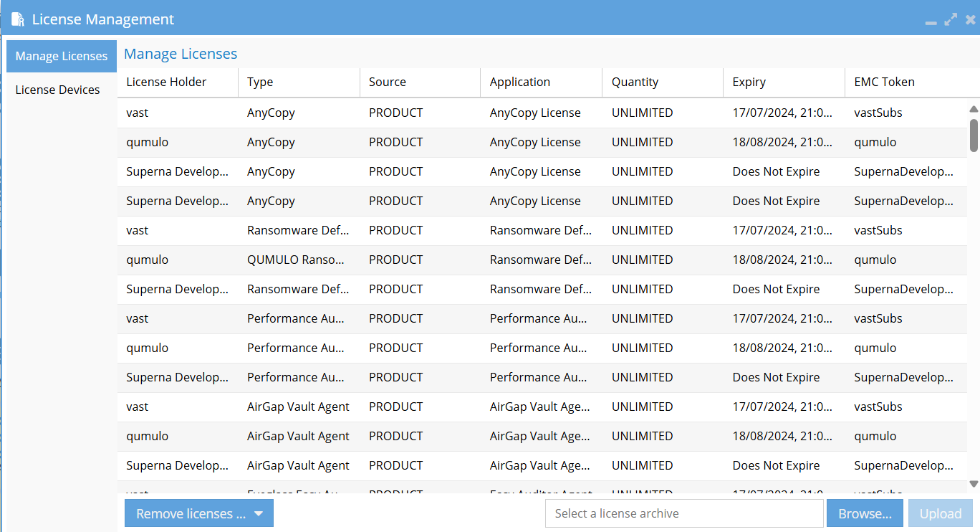Click the expiry date in the qumulo AirGap row
The height and width of the screenshot is (532, 980).
pos(783,436)
